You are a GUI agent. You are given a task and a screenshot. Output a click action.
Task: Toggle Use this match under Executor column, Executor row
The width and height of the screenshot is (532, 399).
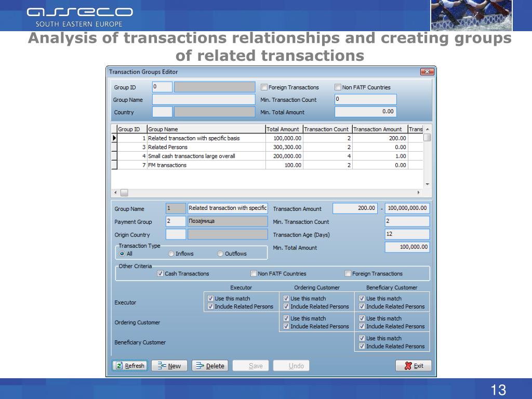(x=210, y=299)
